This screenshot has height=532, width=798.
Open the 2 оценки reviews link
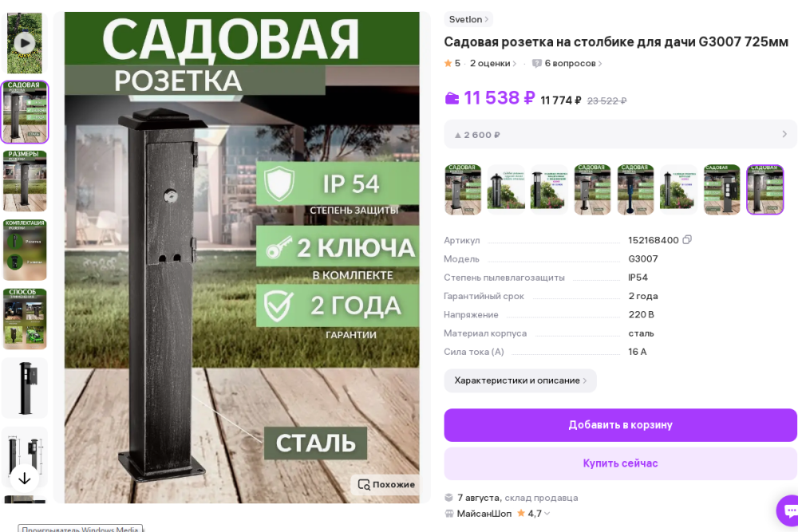(492, 64)
